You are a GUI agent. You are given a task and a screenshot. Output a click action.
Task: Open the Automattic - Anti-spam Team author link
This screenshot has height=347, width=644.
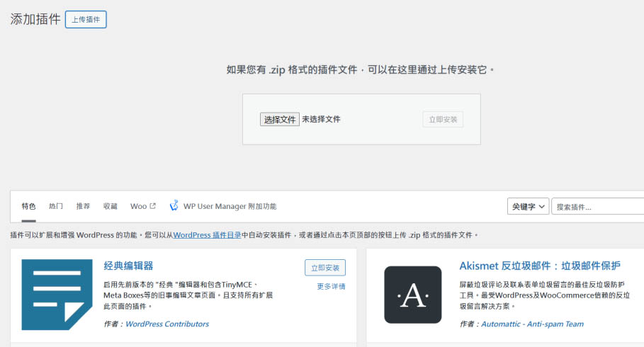[532, 324]
